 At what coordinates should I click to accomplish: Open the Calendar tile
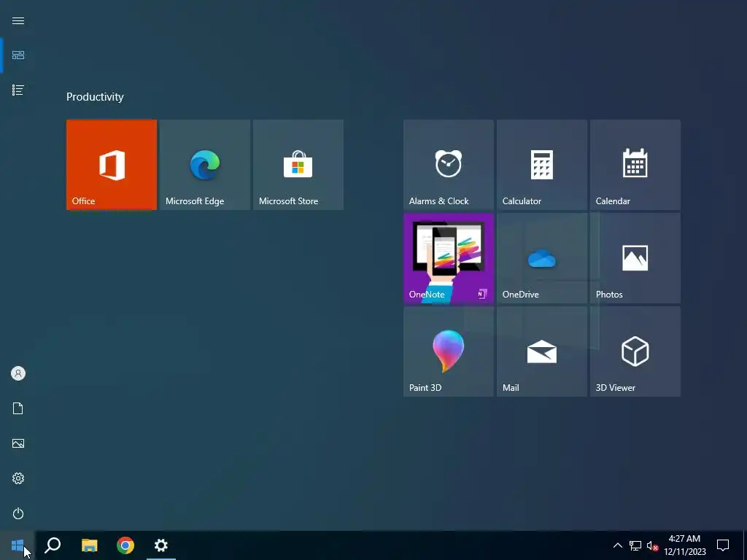coord(635,165)
